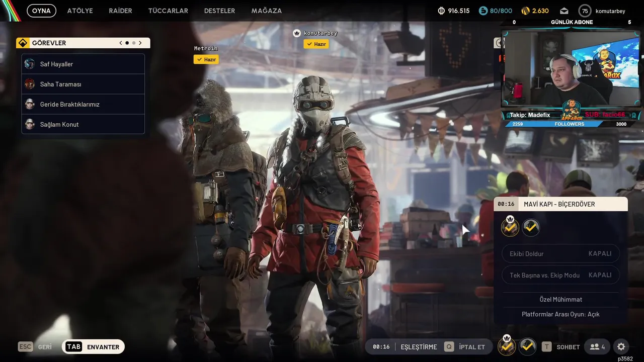Select the first quest page dot
This screenshot has height=362, width=644.
[x=127, y=43]
